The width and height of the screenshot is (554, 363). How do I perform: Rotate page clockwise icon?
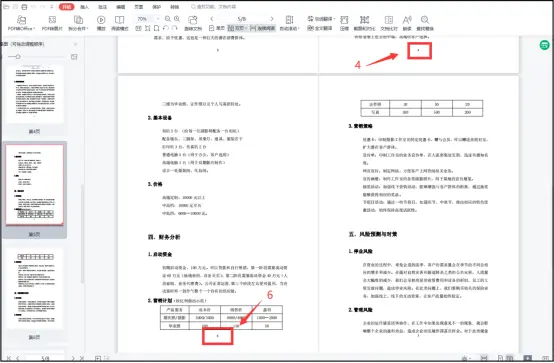[x=175, y=28]
